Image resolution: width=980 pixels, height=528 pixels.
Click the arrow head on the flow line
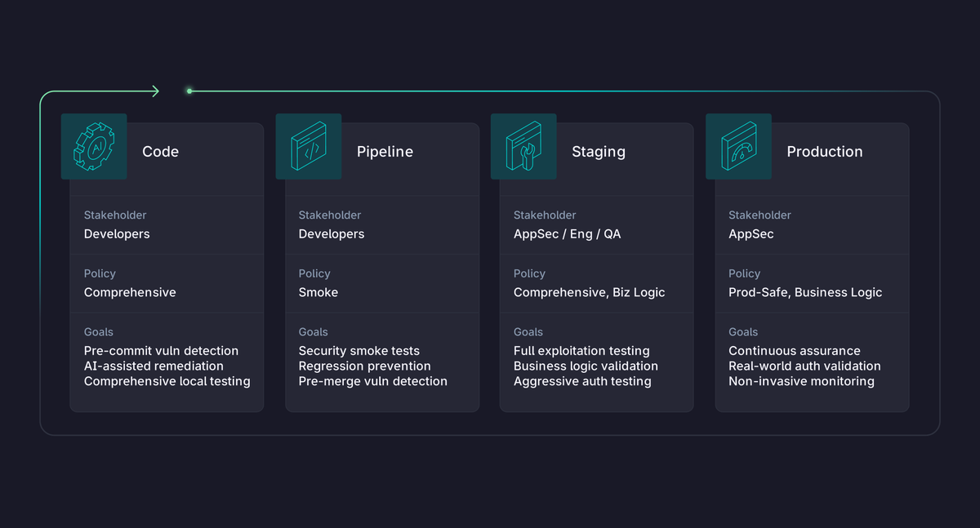(x=155, y=91)
